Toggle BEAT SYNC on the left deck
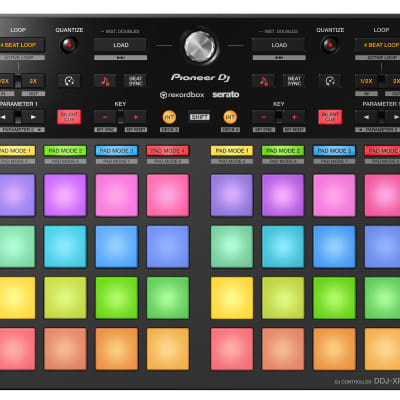Screen dimensions: 400x400 coord(135,81)
